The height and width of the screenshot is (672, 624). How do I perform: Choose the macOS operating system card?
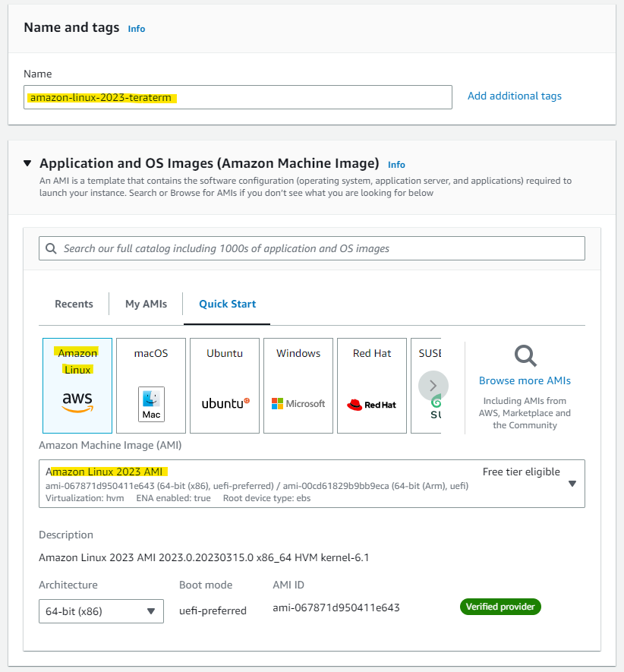click(x=150, y=385)
